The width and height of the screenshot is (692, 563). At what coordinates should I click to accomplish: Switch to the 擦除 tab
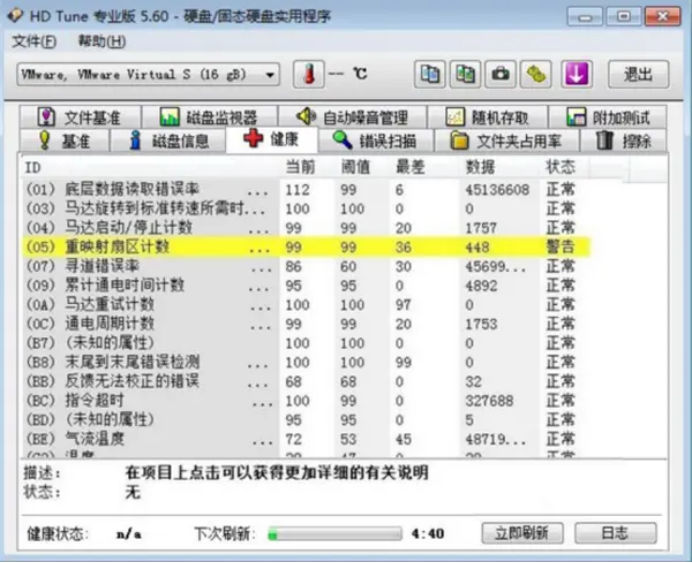(x=624, y=141)
